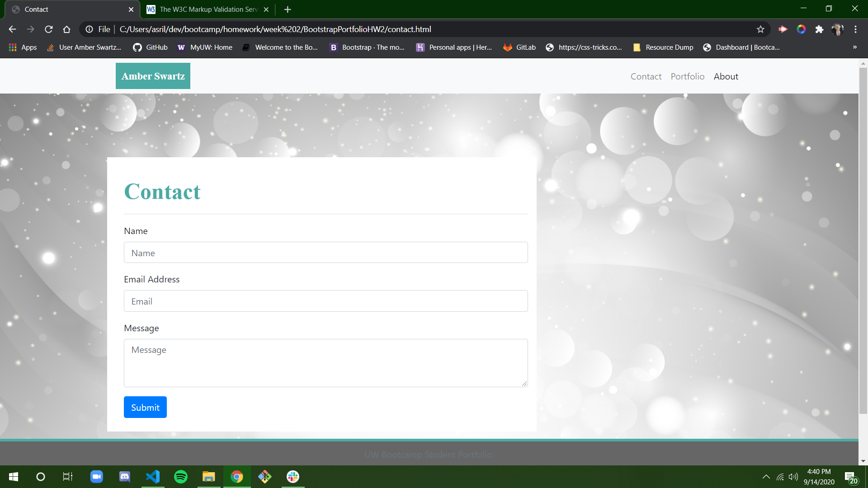Click the Portfolio navigation link

click(x=687, y=76)
